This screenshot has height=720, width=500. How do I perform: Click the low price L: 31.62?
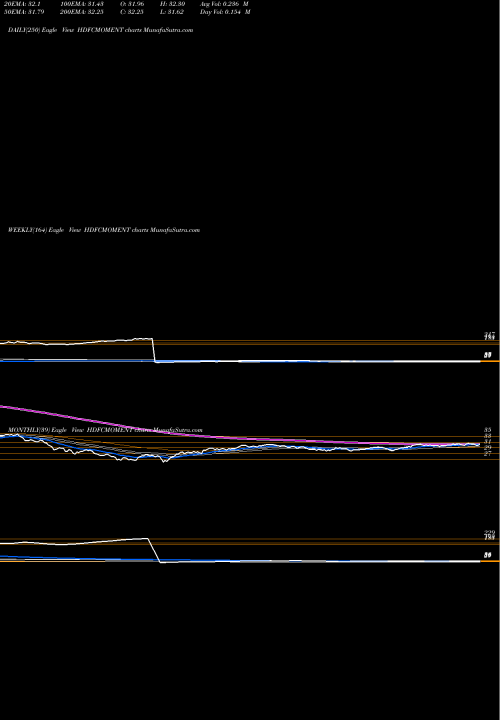172,12
